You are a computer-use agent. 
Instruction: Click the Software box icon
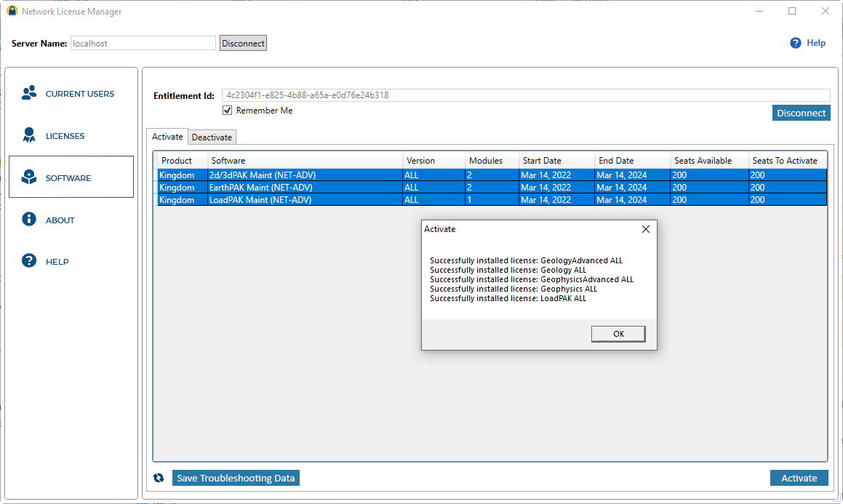29,177
